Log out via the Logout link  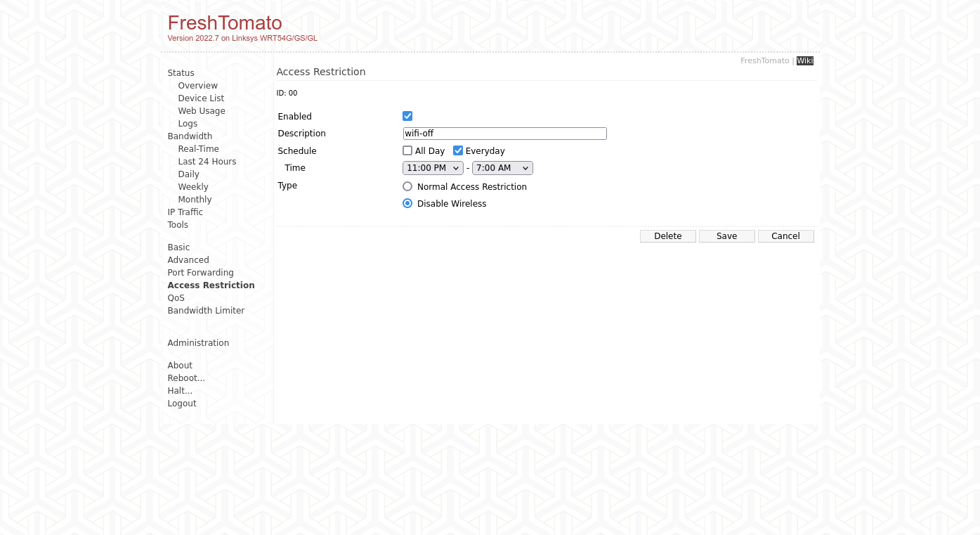(x=182, y=404)
